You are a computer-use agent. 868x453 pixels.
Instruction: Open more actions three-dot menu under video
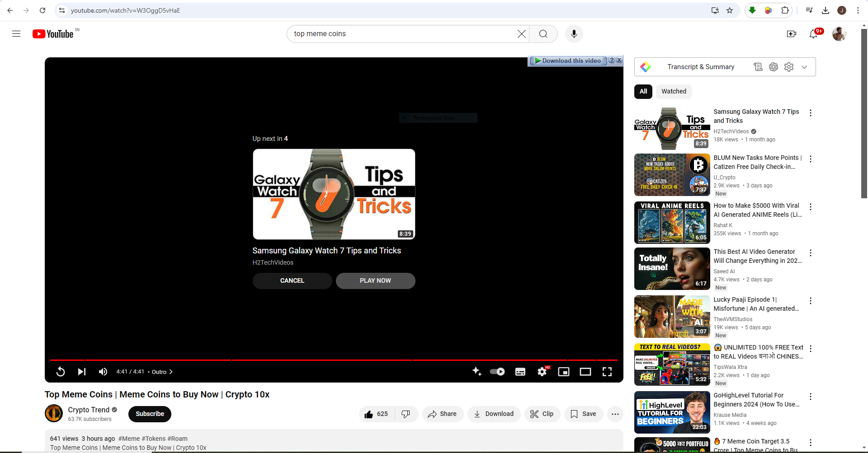[x=615, y=414]
